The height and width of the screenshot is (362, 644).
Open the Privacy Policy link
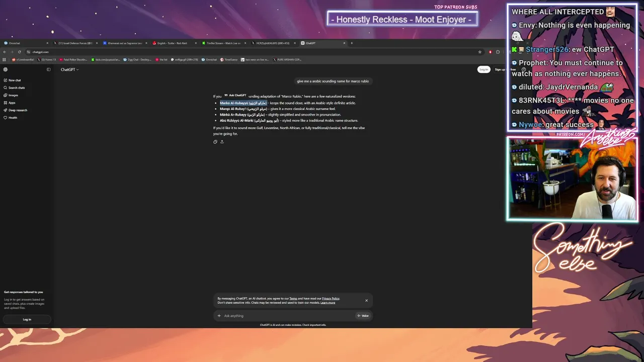331,299
